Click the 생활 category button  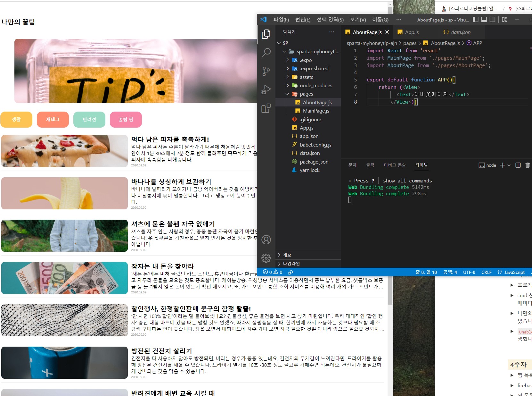tap(16, 120)
